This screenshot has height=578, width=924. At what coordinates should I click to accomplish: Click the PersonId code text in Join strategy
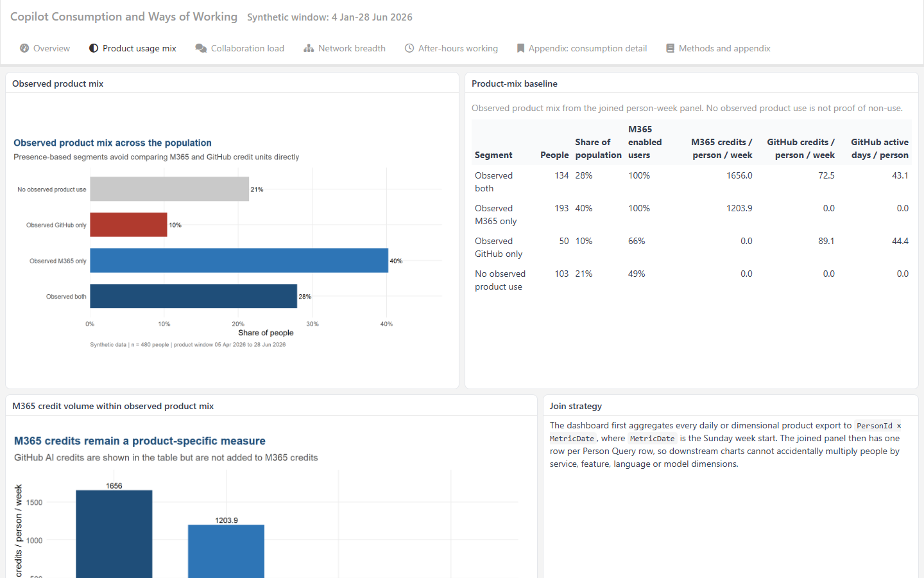(875, 426)
